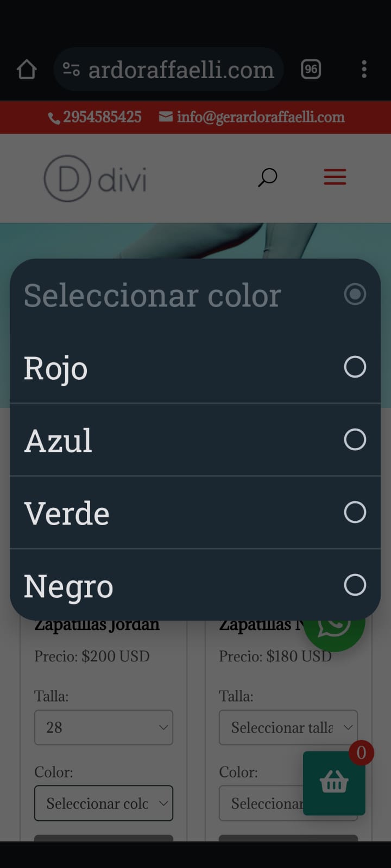The image size is (391, 868).
Task: Click the phone number 2954585425
Action: coord(95,117)
